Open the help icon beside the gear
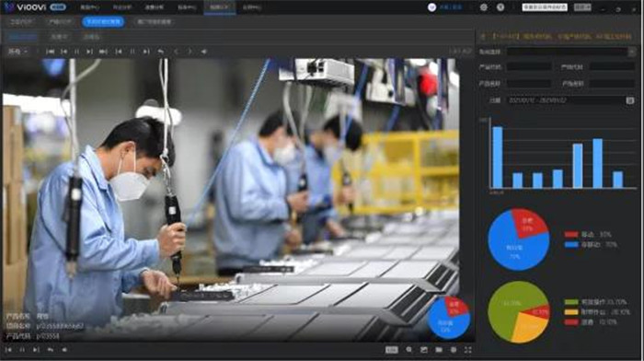The height and width of the screenshot is (361, 644). click(x=500, y=7)
